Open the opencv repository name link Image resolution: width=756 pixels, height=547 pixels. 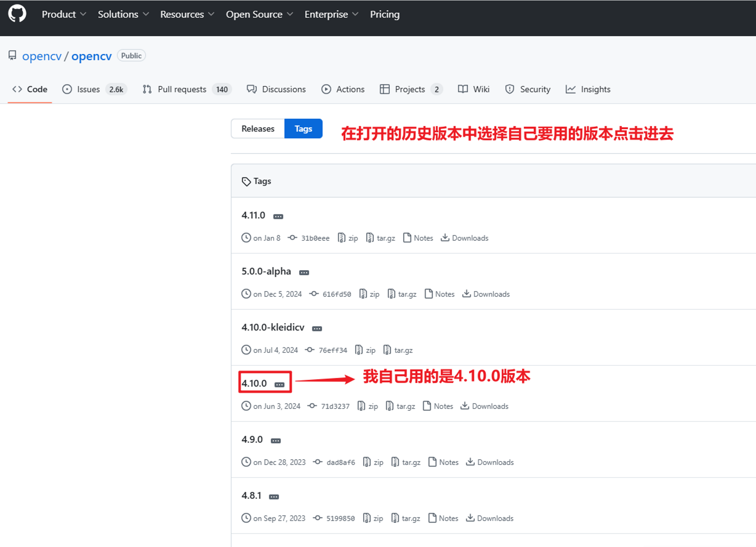click(x=92, y=56)
